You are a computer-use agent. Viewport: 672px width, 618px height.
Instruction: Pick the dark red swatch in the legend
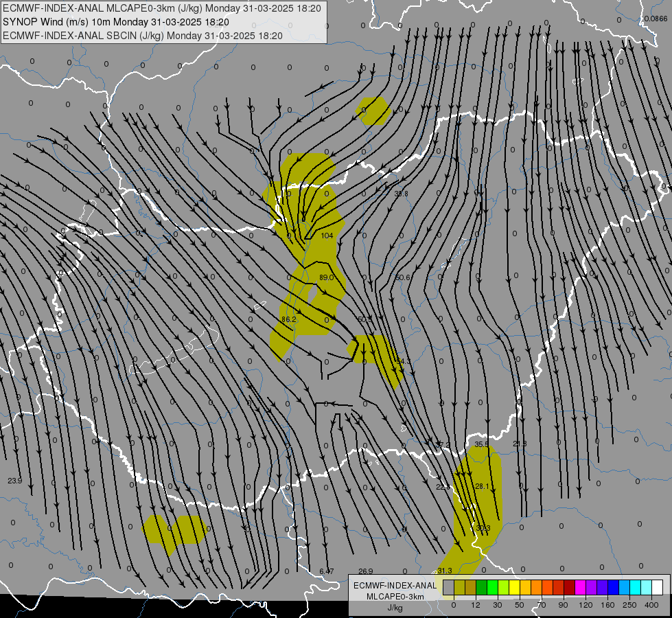[x=570, y=588]
